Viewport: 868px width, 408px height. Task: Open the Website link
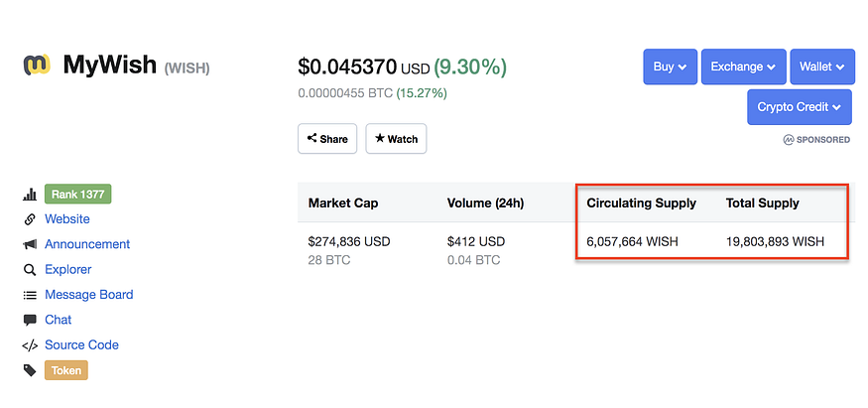pos(67,219)
